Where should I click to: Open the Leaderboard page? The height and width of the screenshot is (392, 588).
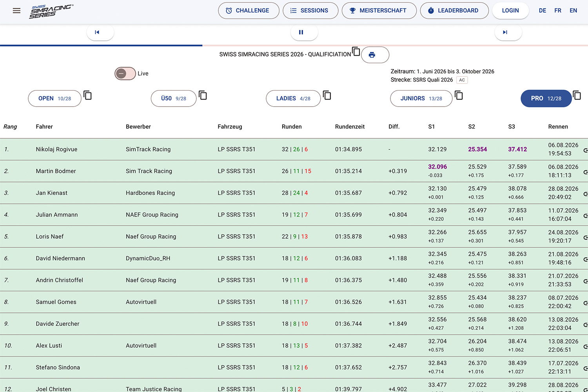pyautogui.click(x=454, y=11)
